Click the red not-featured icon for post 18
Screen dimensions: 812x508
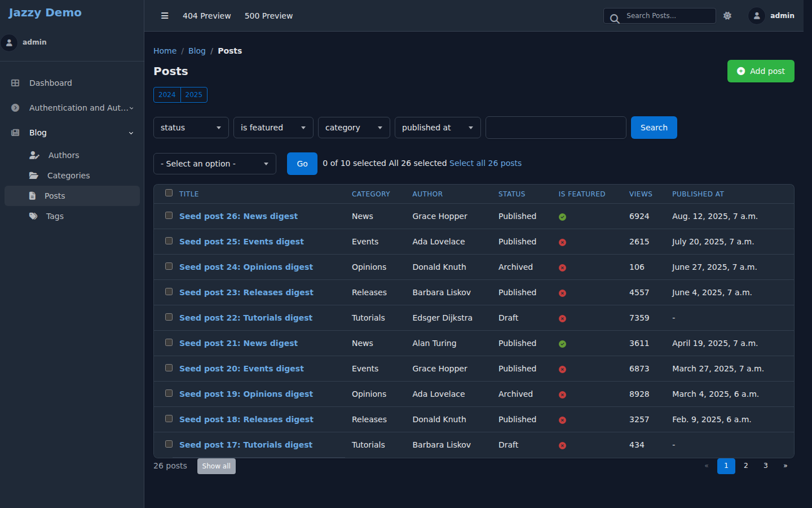562,420
